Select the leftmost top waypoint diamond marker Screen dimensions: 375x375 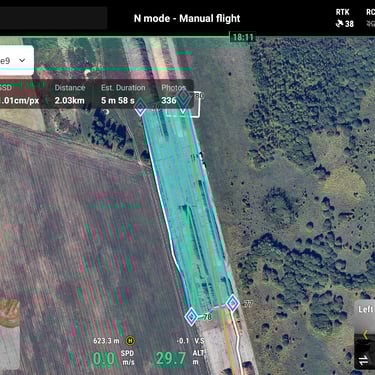click(141, 108)
